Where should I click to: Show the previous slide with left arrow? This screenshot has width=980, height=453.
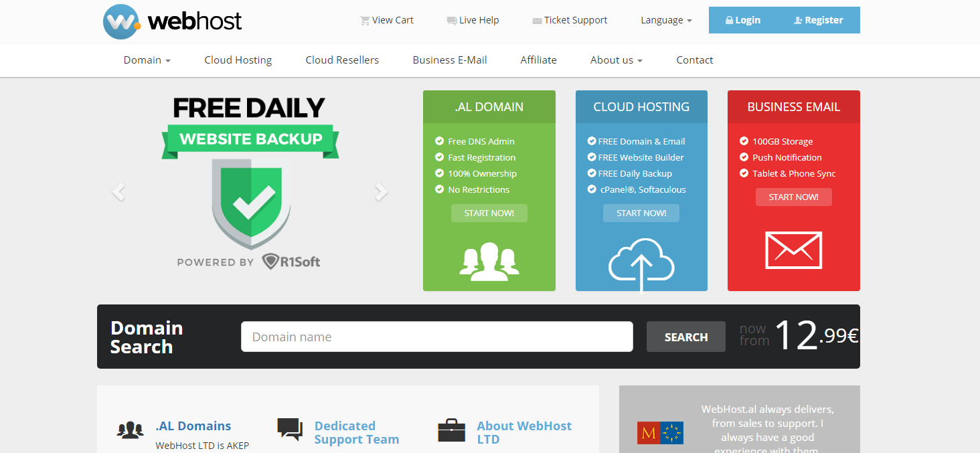point(118,192)
